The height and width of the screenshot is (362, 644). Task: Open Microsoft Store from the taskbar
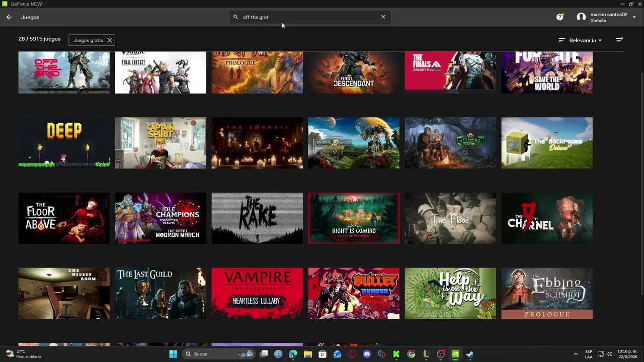coord(323,354)
